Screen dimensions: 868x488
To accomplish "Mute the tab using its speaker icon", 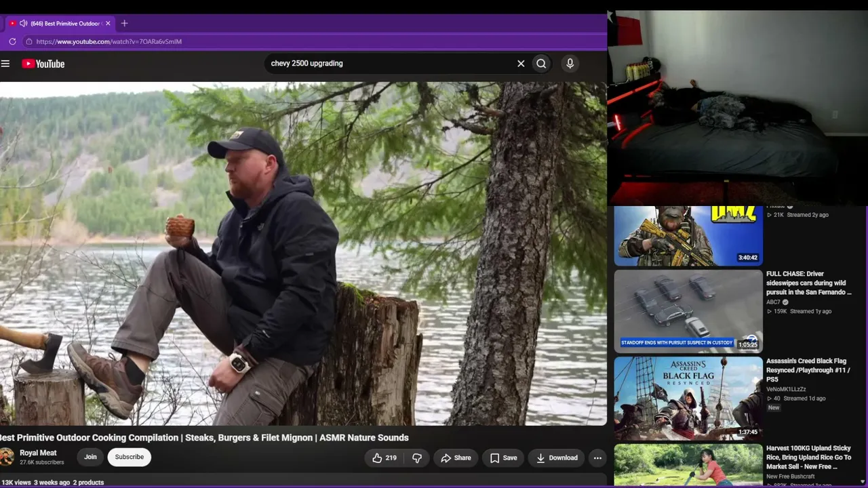I will (24, 23).
